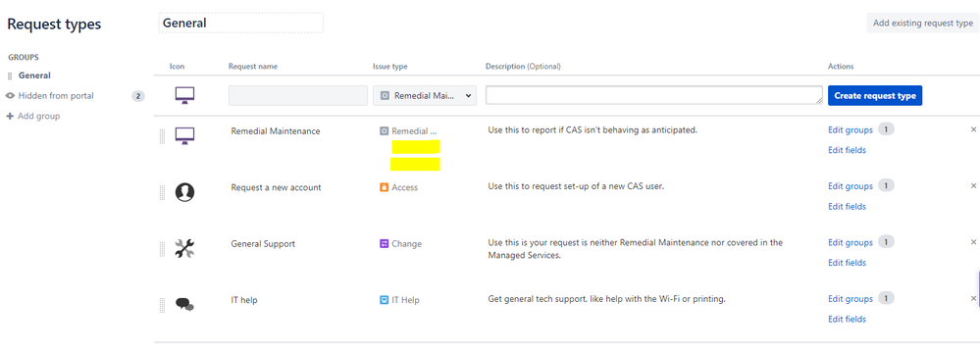Remove the General Support request type

[973, 242]
